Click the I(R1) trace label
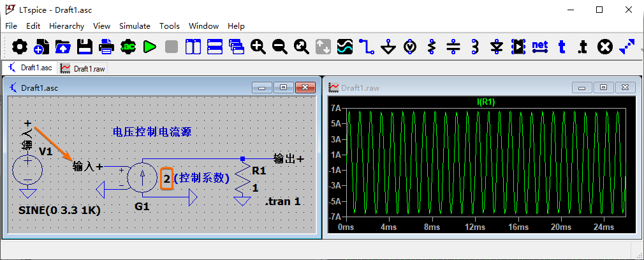The image size is (644, 260). coord(485,102)
